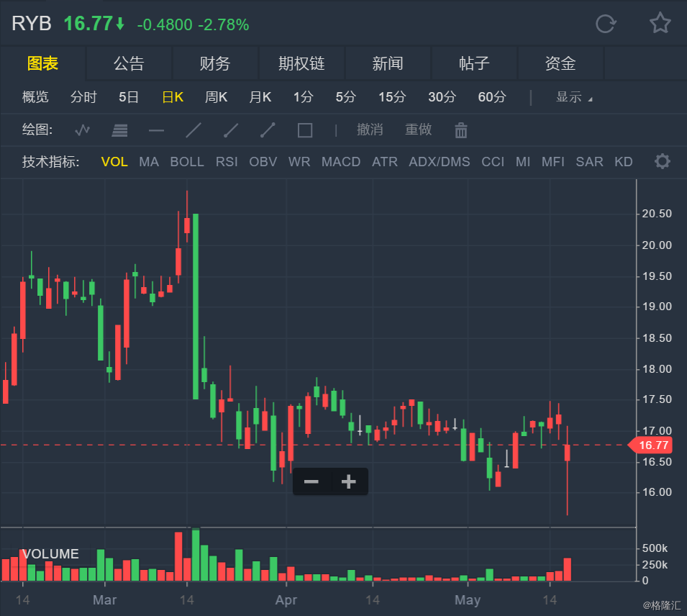Image resolution: width=687 pixels, height=616 pixels.
Task: Click the 20.50 price axis label
Action: (x=657, y=214)
